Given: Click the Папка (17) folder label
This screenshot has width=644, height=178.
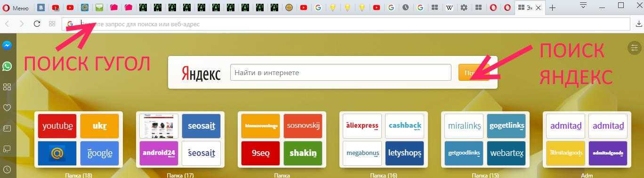Looking at the screenshot, I should coord(180,175).
